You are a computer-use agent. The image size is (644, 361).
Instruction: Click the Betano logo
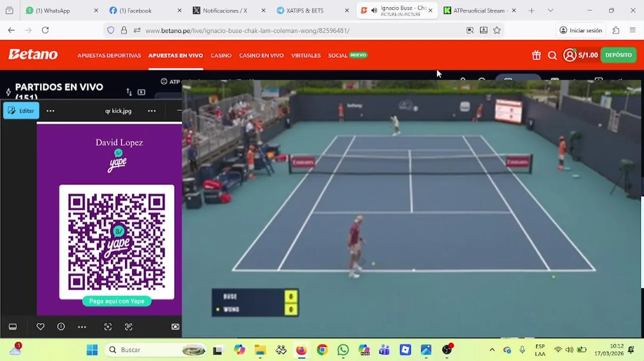click(33, 55)
